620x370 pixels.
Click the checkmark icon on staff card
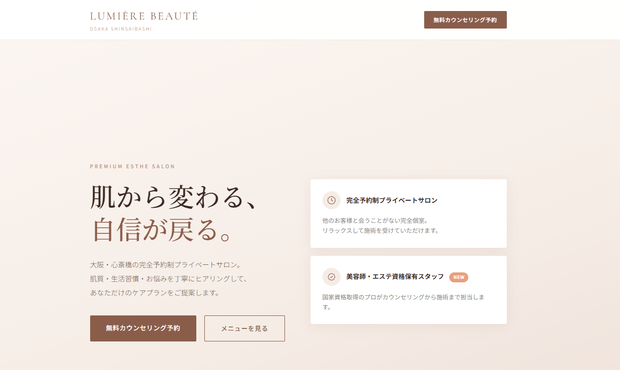[331, 277]
